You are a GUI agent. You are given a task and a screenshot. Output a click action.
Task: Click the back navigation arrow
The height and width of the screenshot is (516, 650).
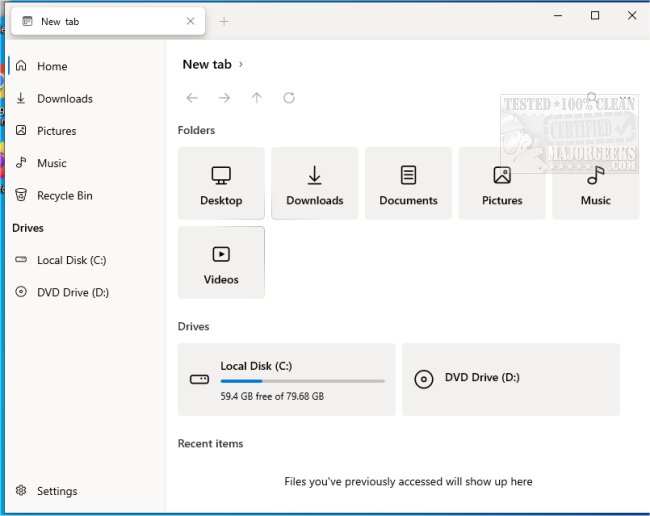click(x=192, y=98)
